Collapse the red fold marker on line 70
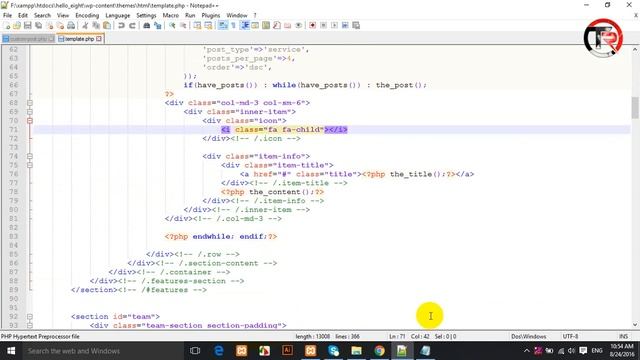 coord(30,121)
